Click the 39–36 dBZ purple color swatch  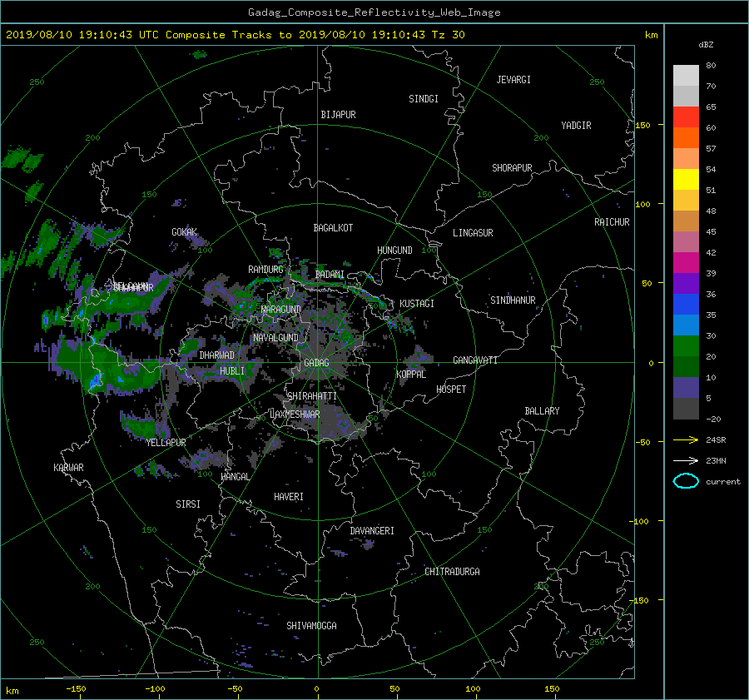(686, 283)
